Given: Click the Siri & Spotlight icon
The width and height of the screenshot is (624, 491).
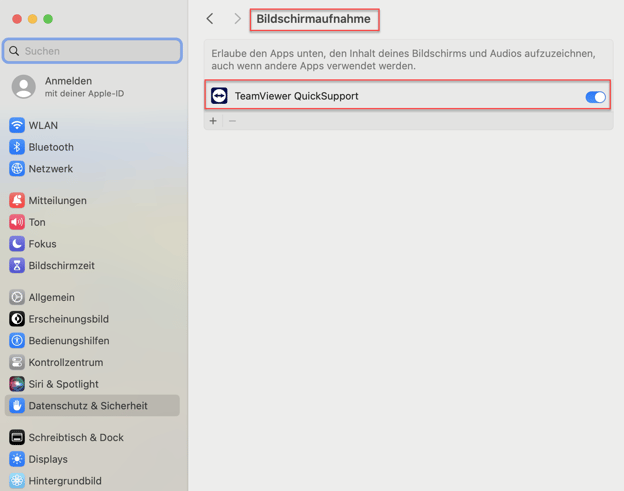Looking at the screenshot, I should pyautogui.click(x=17, y=384).
